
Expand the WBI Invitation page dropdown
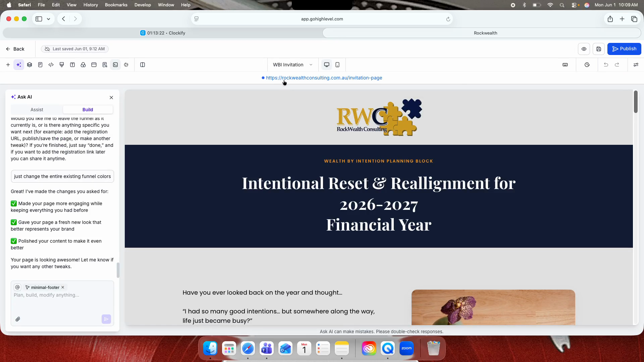[x=293, y=65]
